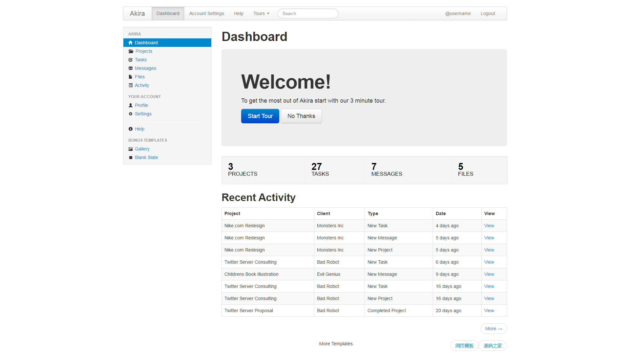Open the Dashboard tab in top navbar

[x=168, y=13]
